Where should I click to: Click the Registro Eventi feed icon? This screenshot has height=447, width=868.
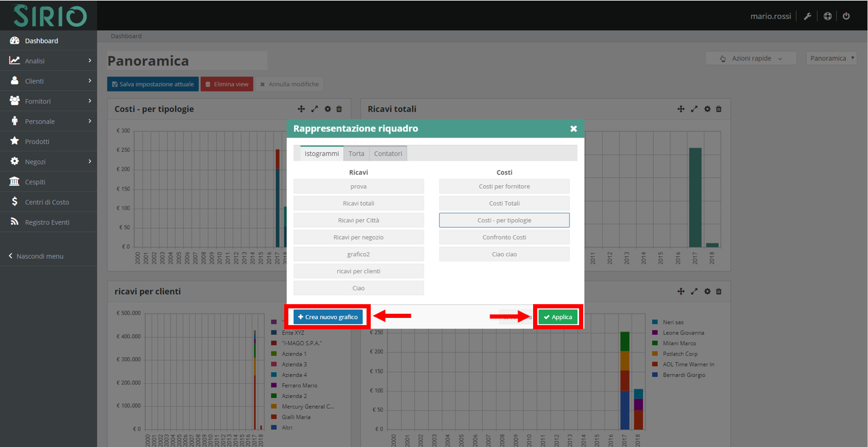[13, 222]
